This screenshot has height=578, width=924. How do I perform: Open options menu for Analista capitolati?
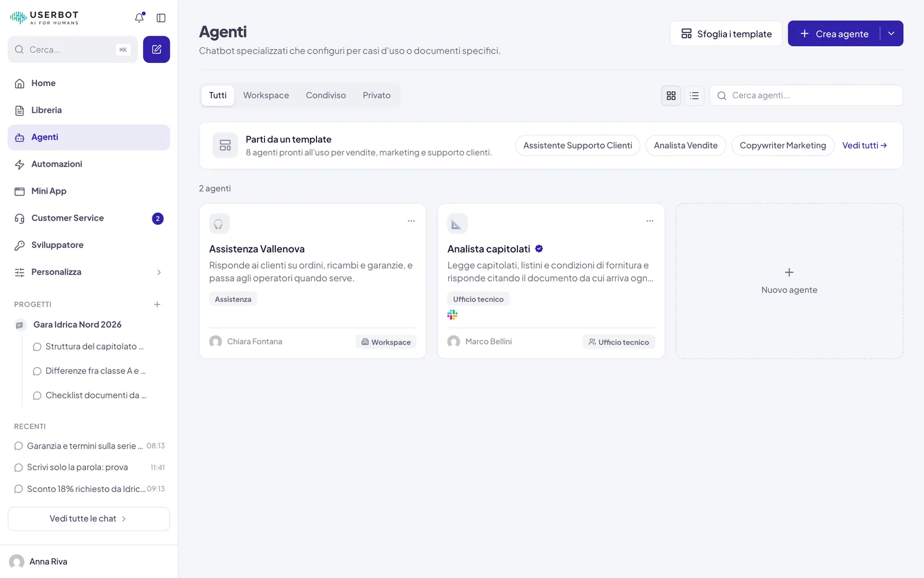(x=650, y=221)
